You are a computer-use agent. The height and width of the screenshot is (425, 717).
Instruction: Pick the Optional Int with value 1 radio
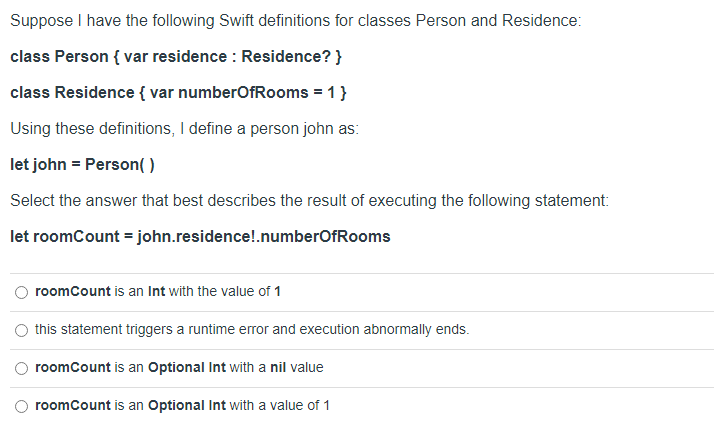click(x=21, y=406)
